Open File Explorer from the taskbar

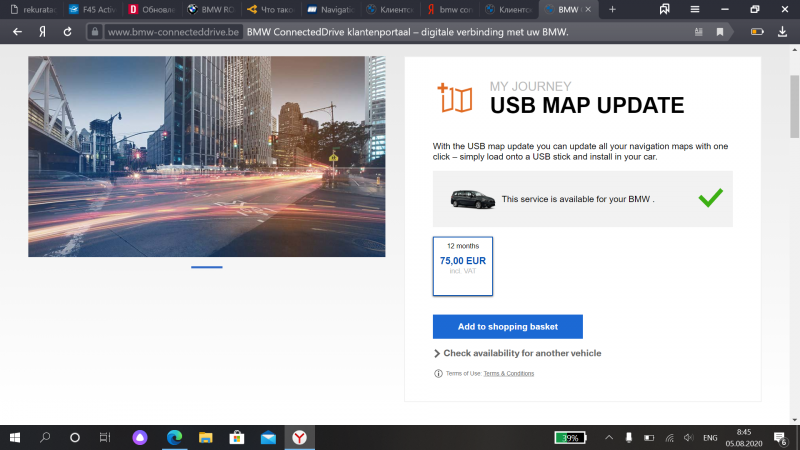[206, 437]
